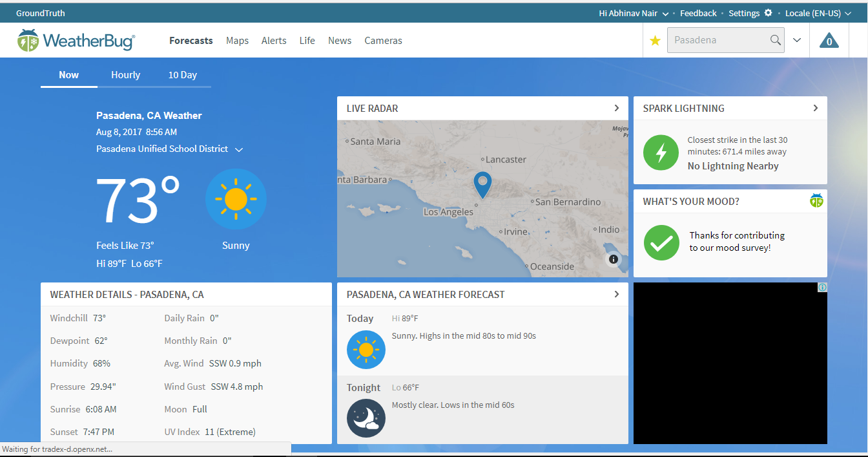Click the blue location pin on radar
This screenshot has height=457, width=868.
tap(482, 185)
